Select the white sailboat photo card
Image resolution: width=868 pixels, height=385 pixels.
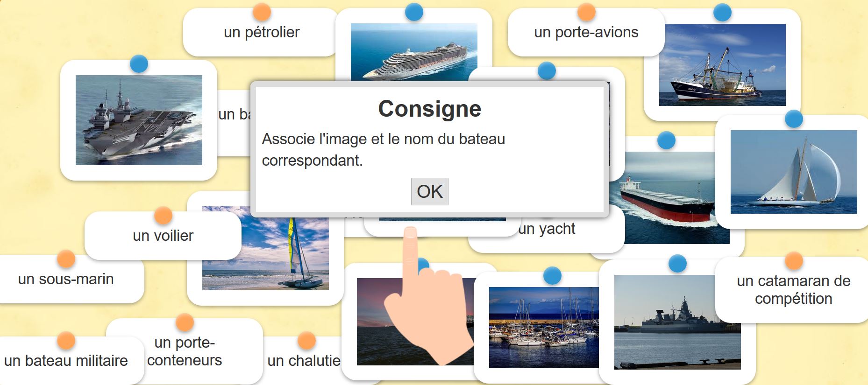(x=793, y=172)
